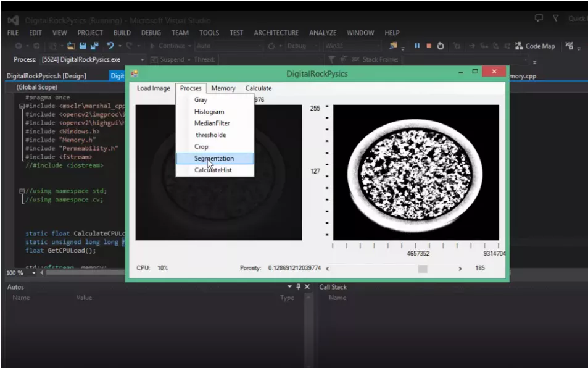Click the threshold slider thumb
Viewport: 588px width, 368px height.
tap(423, 269)
